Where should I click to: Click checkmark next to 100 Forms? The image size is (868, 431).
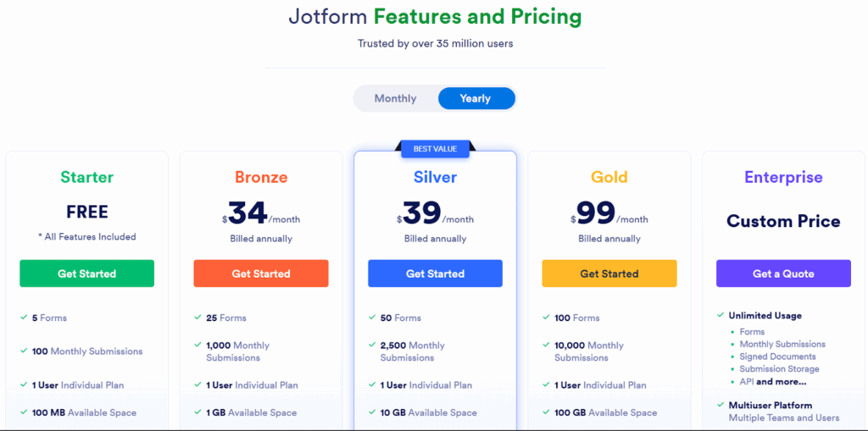[546, 318]
